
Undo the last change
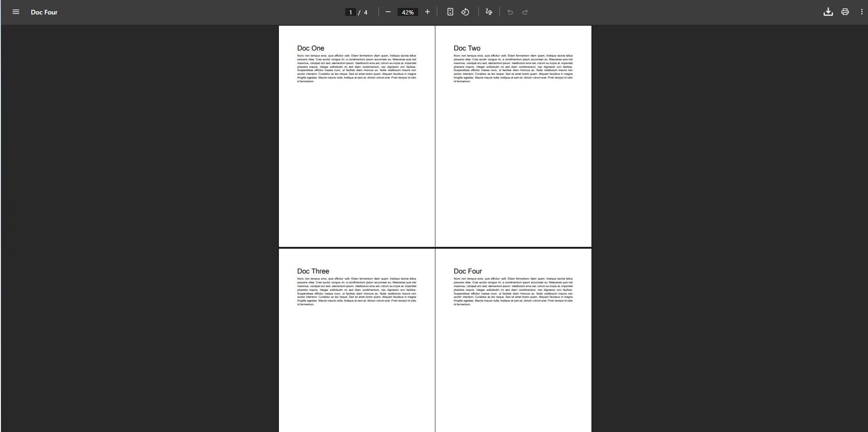510,12
